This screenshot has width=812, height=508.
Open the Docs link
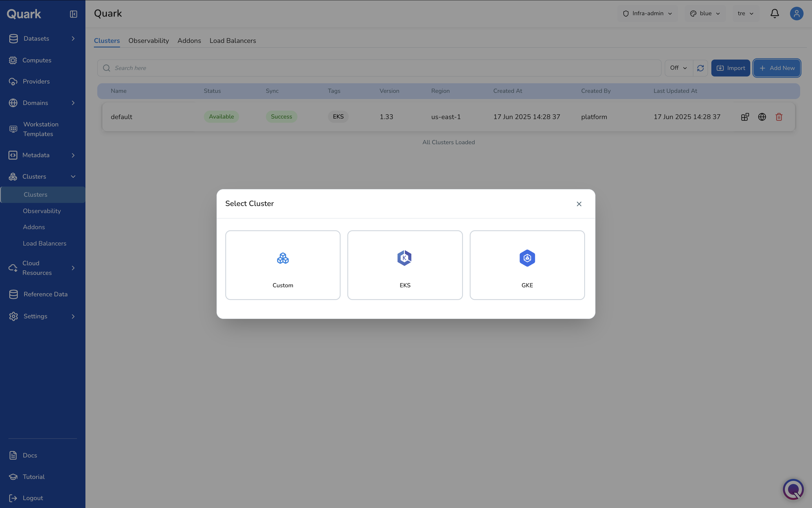pos(30,456)
